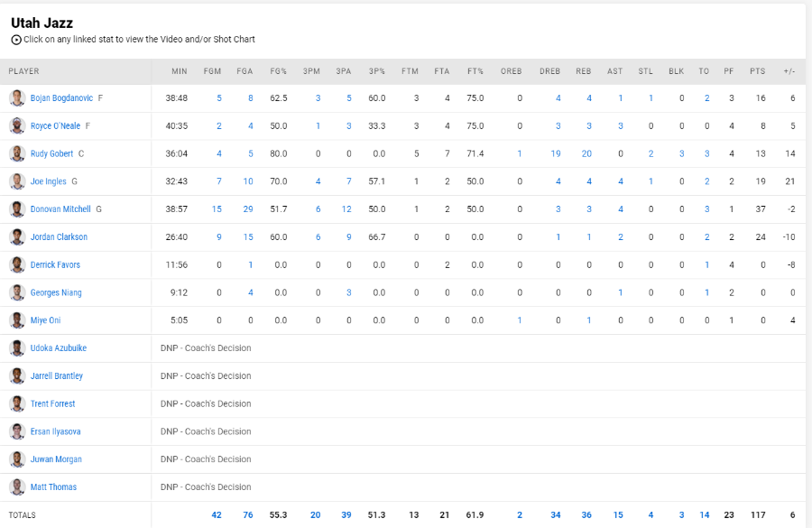Open Derrick Favors player link
812x528 pixels.
(55, 264)
